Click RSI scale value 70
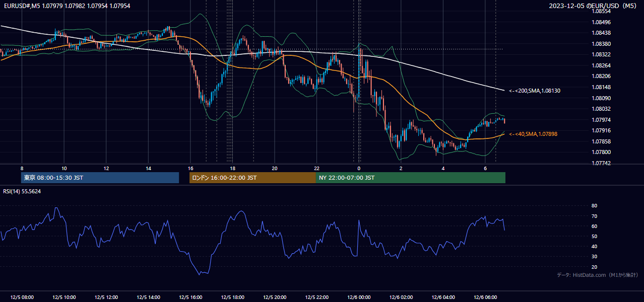The height and width of the screenshot is (302, 644). pyautogui.click(x=594, y=216)
